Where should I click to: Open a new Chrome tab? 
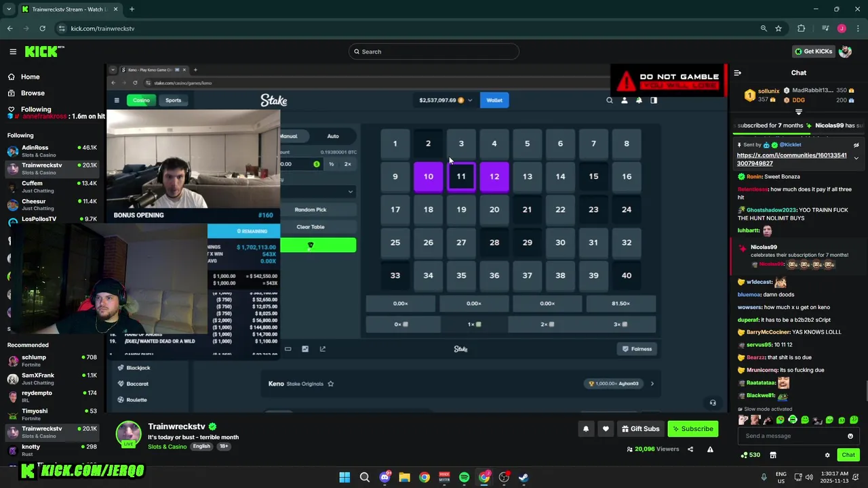point(132,9)
